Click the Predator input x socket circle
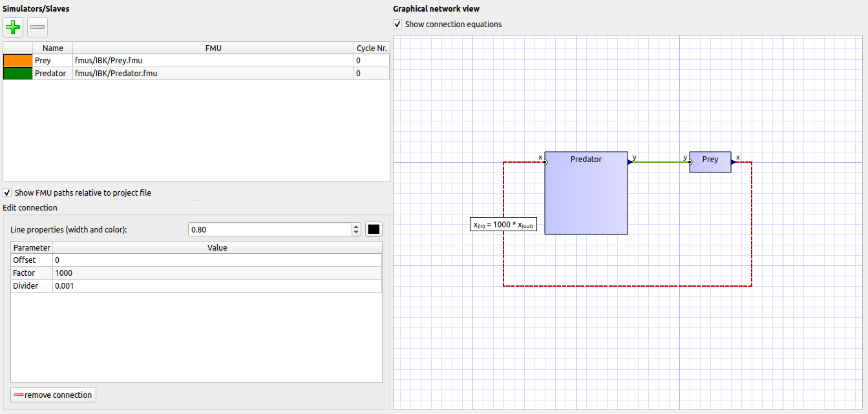 click(545, 162)
